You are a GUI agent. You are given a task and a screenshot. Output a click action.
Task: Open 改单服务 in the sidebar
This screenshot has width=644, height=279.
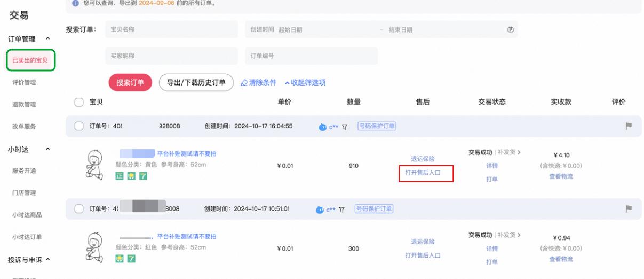(24, 127)
